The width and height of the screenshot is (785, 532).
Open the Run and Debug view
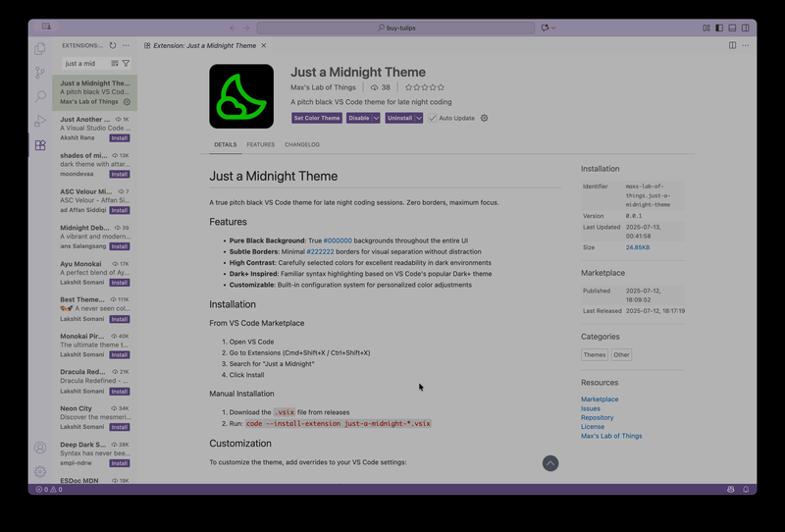tap(40, 121)
